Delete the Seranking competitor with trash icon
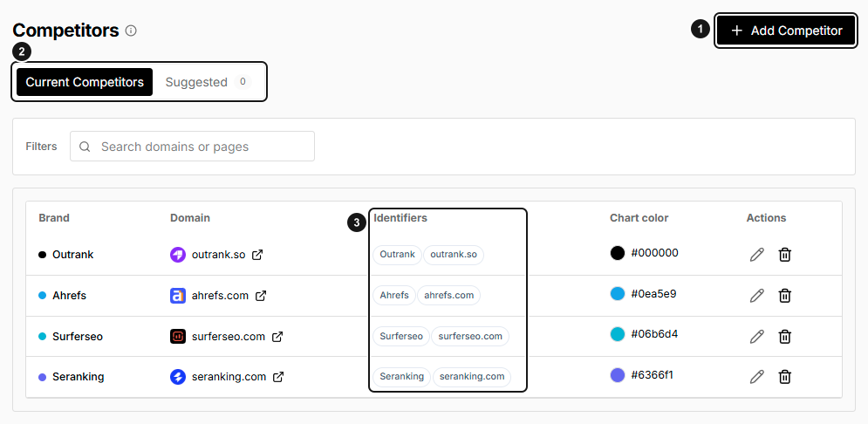This screenshot has width=868, height=424. click(x=784, y=377)
